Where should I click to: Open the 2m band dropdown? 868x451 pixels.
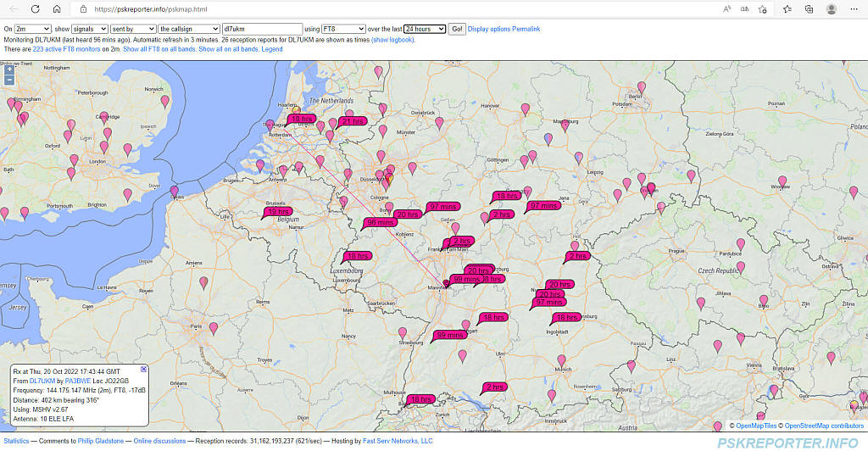pos(32,29)
